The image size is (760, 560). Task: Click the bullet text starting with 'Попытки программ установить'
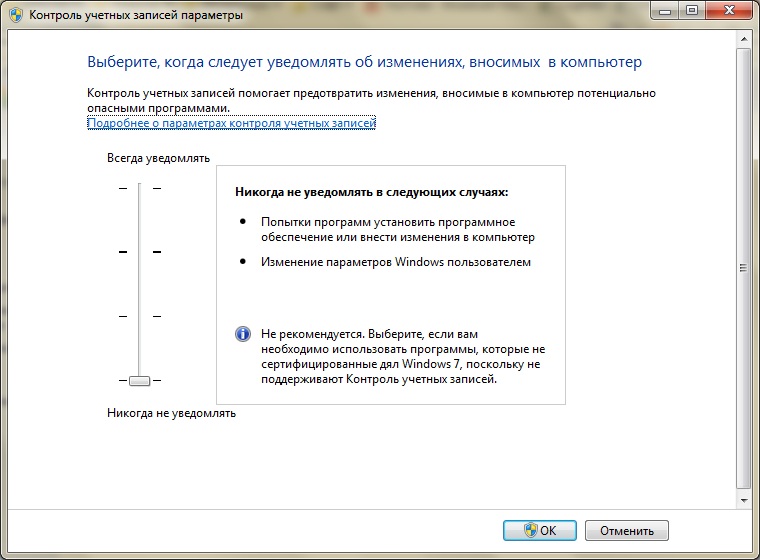point(398,229)
